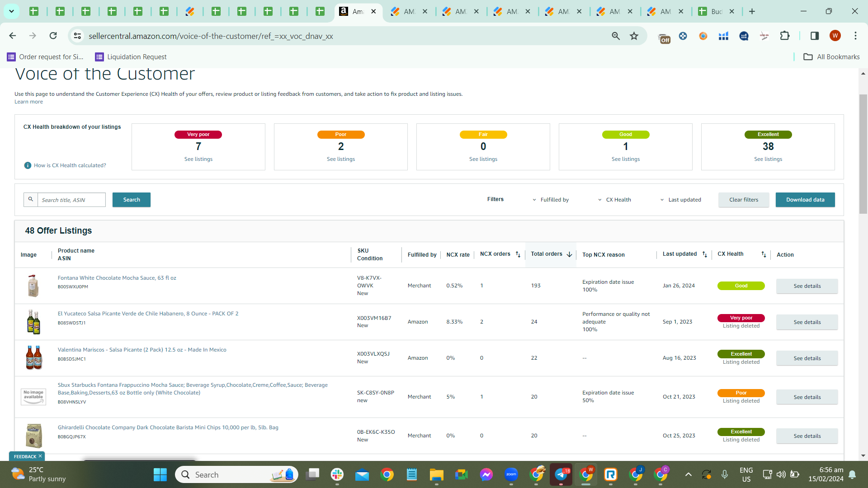The height and width of the screenshot is (488, 868).
Task: See details for Ghirardelli Dark Chocolate Mini Chips
Action: click(x=807, y=436)
